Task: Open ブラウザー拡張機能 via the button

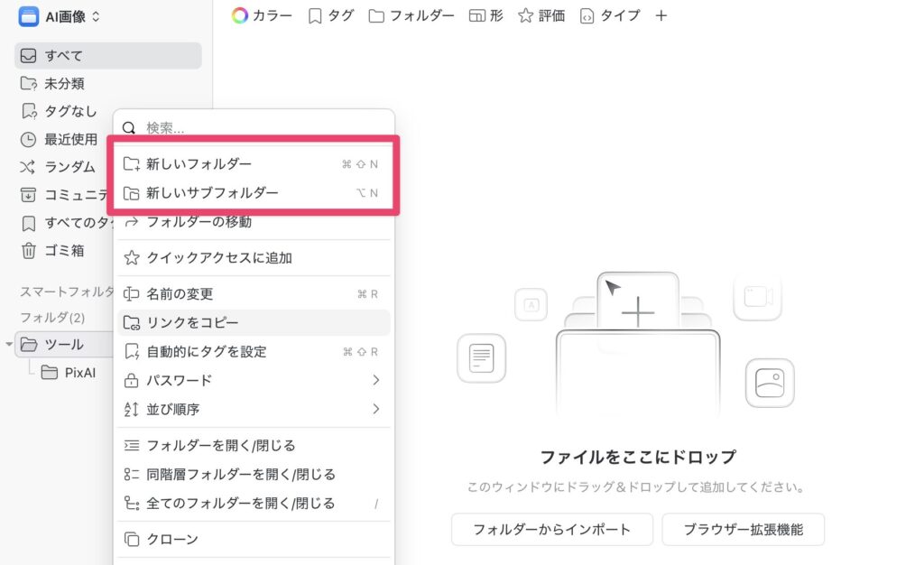Action: (x=744, y=530)
